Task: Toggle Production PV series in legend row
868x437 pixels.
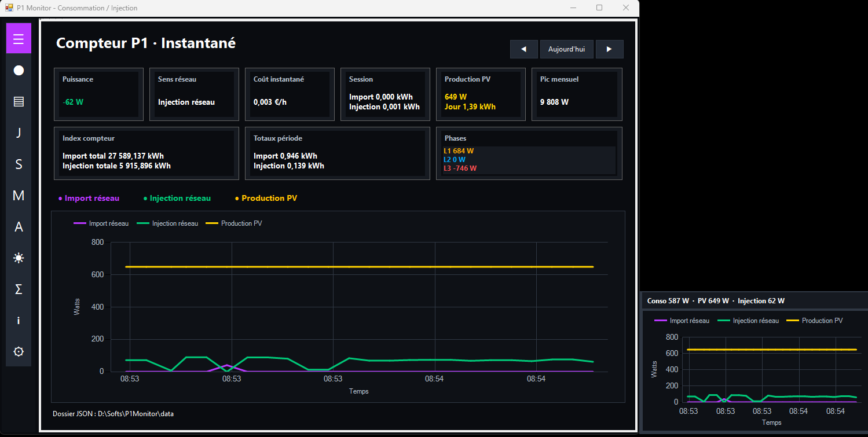Action: click(266, 198)
